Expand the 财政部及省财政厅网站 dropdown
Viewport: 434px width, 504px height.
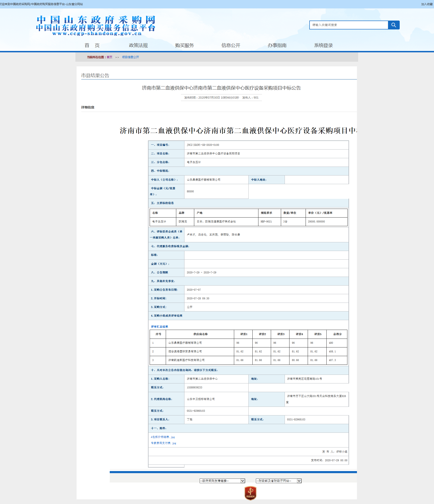point(278,481)
